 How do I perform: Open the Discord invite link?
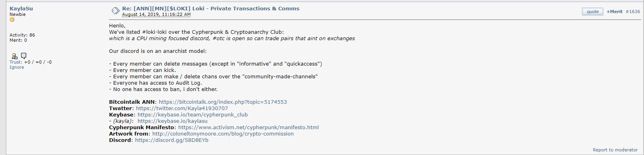point(171,140)
